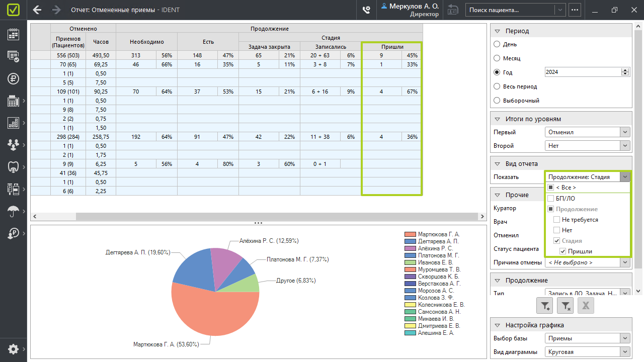This screenshot has width=644, height=362.
Task: Go back using the left arrow
Action: pos(37,10)
